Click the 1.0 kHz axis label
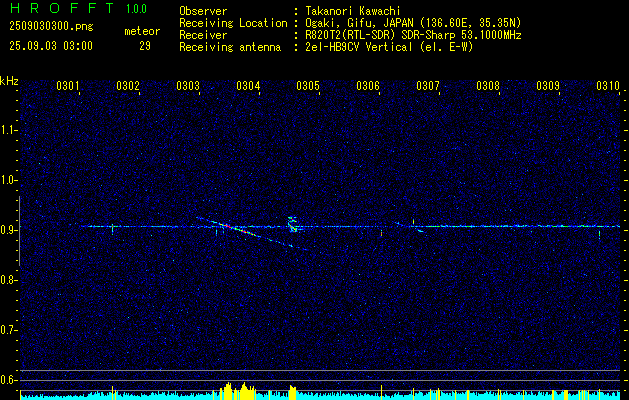Image resolution: width=629 pixels, height=400 pixels. point(8,180)
